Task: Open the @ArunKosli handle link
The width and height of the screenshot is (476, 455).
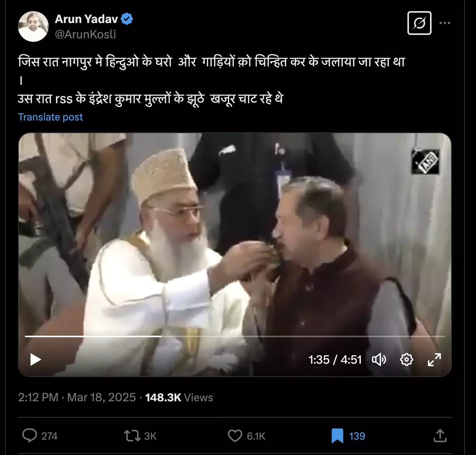Action: tap(85, 34)
